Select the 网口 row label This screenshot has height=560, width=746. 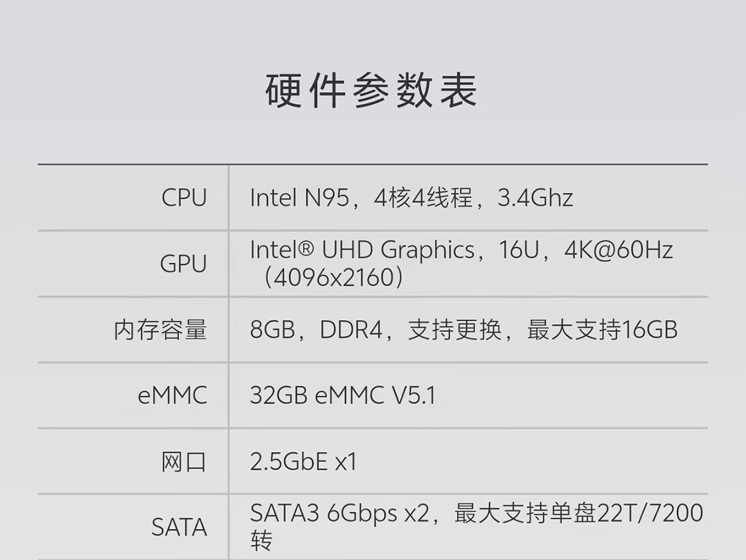[x=184, y=461]
